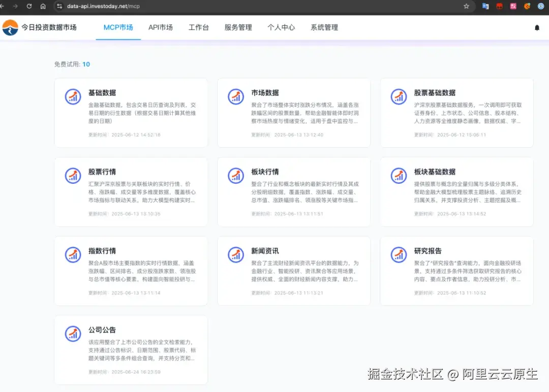Click the 今日投资数据市场 site logo
Viewport: 549px width, 392px height.
(x=41, y=27)
